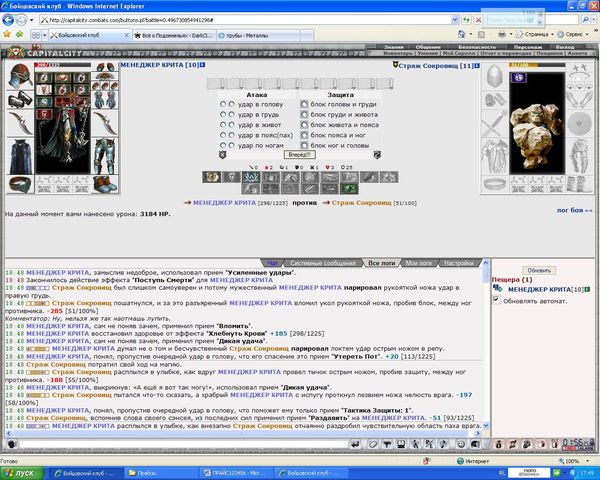
Task: Select first radio for удар в живот
Action: pos(223,125)
